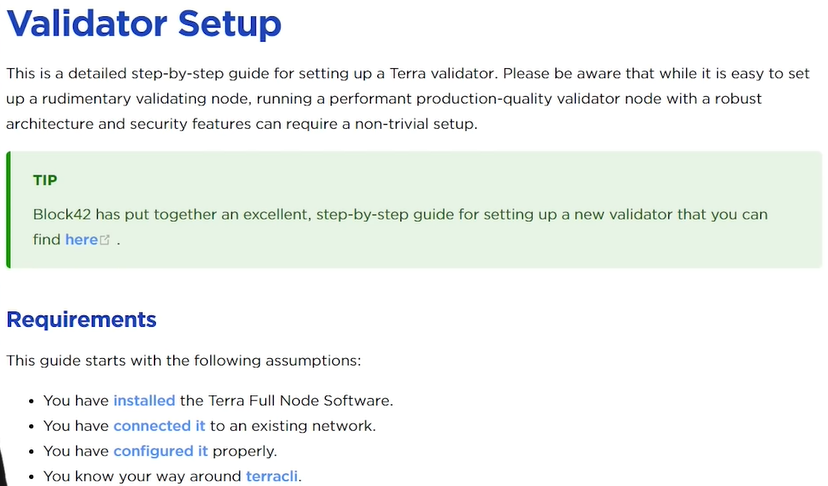Click the 'Validator Setup' page title
The image size is (828, 486).
[x=144, y=24]
